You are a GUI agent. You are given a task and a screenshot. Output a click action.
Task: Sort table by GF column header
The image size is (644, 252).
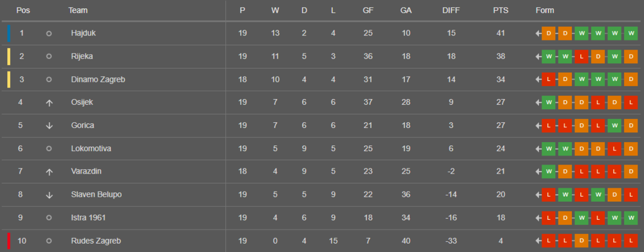pyautogui.click(x=368, y=11)
